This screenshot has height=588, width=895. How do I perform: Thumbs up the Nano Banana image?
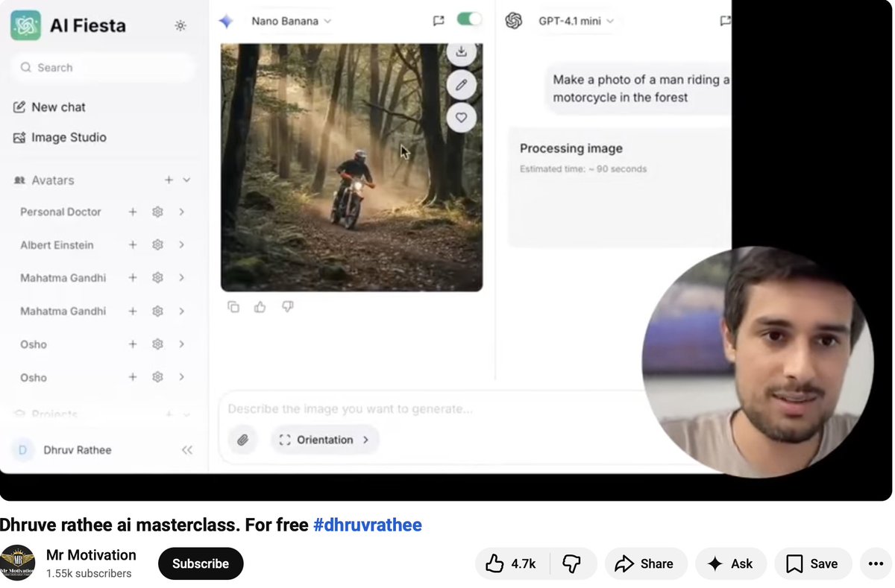click(260, 307)
